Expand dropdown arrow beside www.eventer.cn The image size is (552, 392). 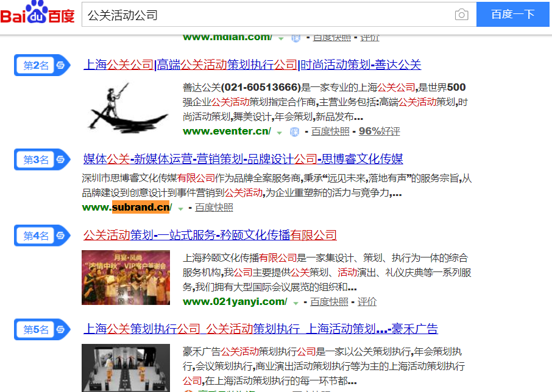(280, 133)
